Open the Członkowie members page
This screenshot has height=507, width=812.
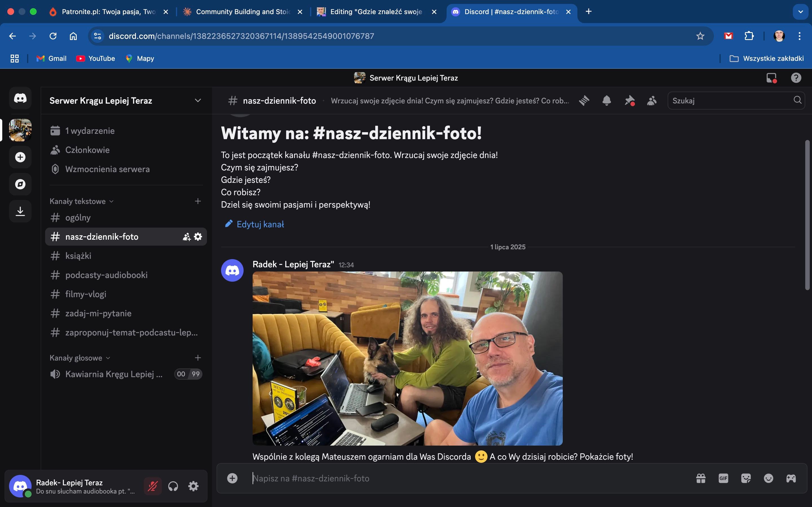tap(87, 150)
